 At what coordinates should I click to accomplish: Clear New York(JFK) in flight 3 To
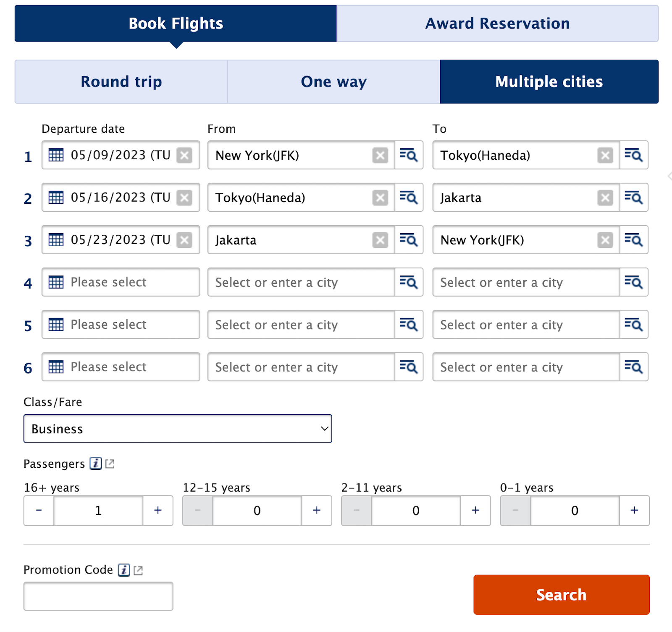[x=605, y=240]
